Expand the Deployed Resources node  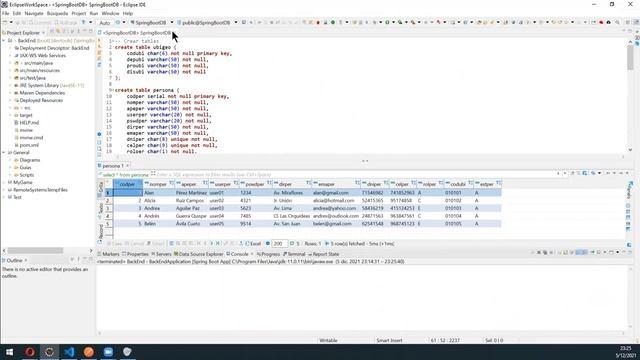pos(11,100)
